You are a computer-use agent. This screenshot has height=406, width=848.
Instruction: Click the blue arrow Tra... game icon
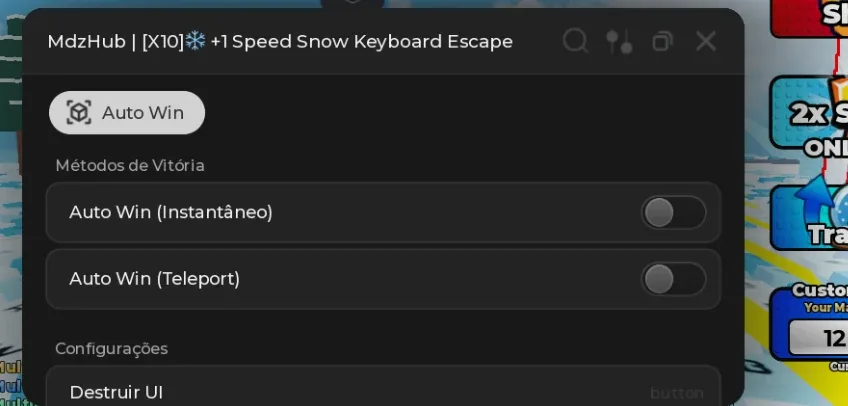[809, 217]
